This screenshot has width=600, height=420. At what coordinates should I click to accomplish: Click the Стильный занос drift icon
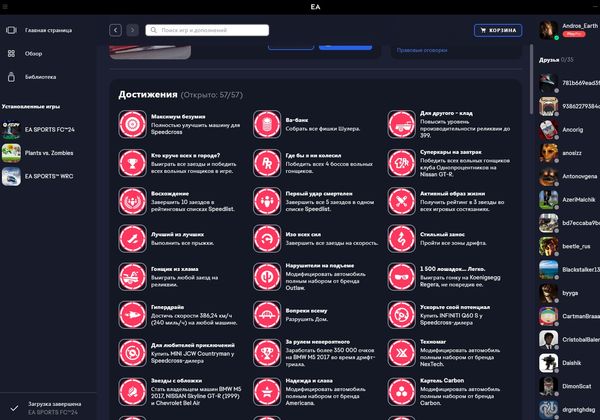click(x=401, y=239)
